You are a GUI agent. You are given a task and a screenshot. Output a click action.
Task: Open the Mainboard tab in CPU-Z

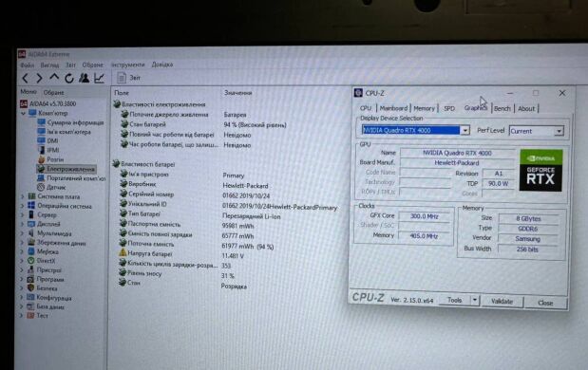pyautogui.click(x=393, y=108)
